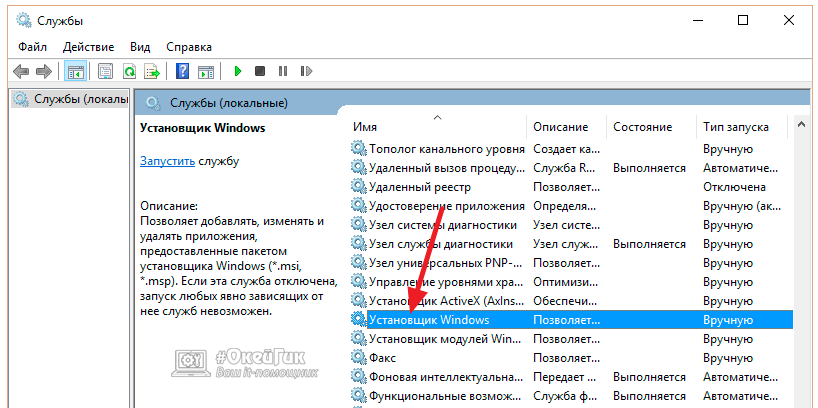Sort by the Тип запуска column header
Screen dimensions: 818x408
tap(735, 128)
